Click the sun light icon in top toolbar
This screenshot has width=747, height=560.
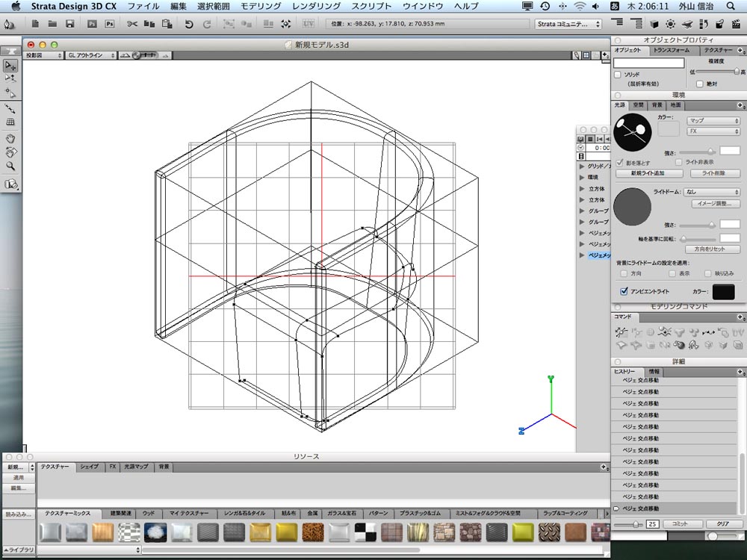[x=671, y=24]
